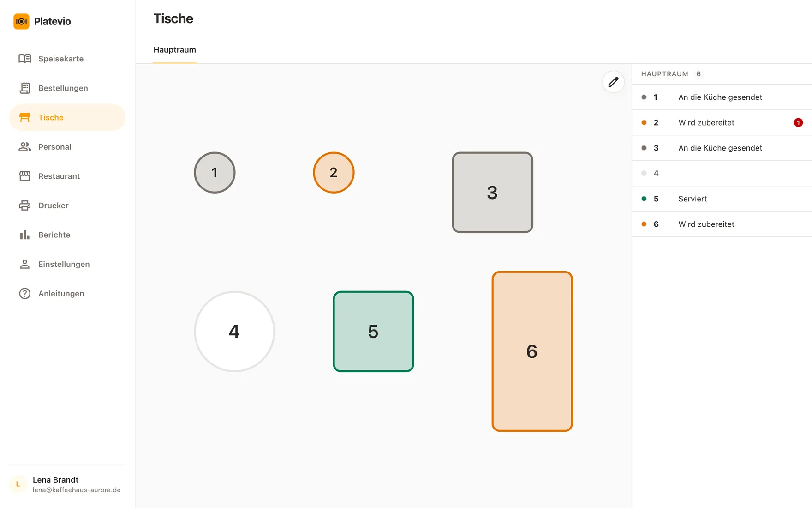Viewport: 812px width, 508px height.
Task: Open the Lena Brandt user profile
Action: [x=67, y=484]
